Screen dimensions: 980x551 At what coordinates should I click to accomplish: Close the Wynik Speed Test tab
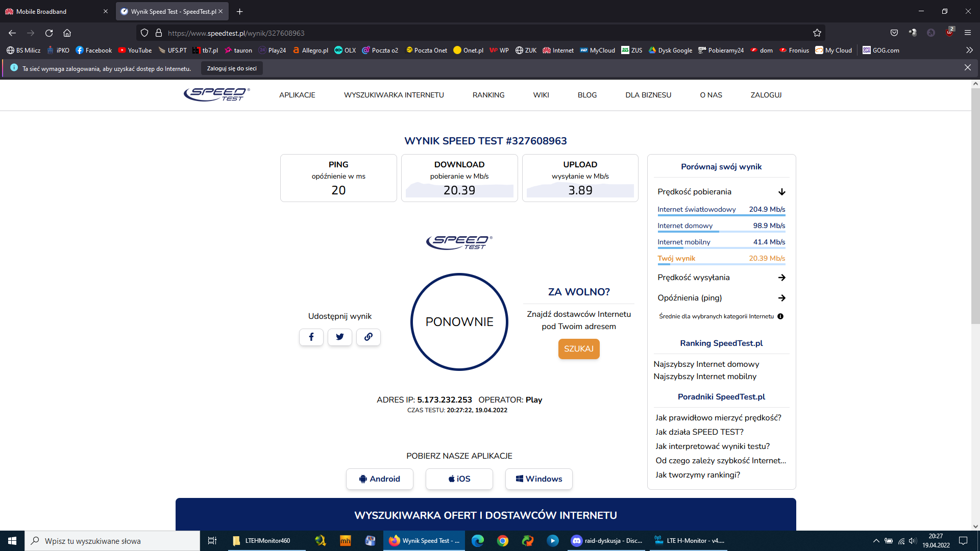pyautogui.click(x=220, y=11)
